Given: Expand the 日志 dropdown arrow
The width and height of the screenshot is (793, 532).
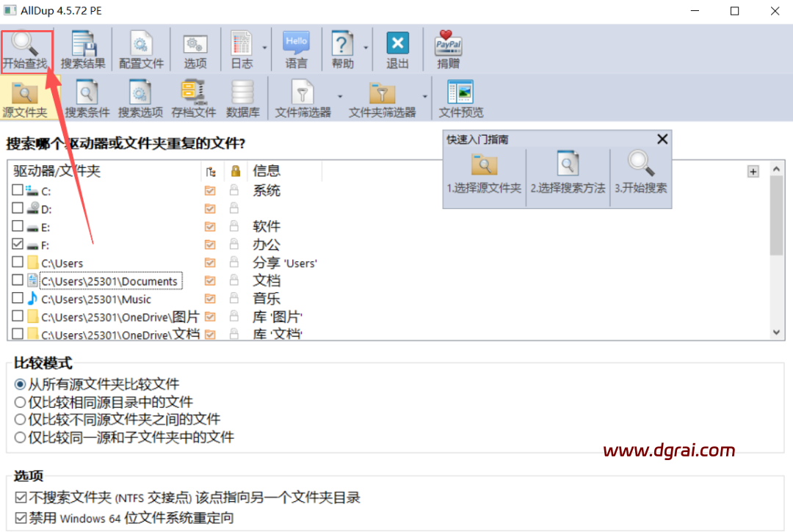Looking at the screenshot, I should click(x=264, y=47).
